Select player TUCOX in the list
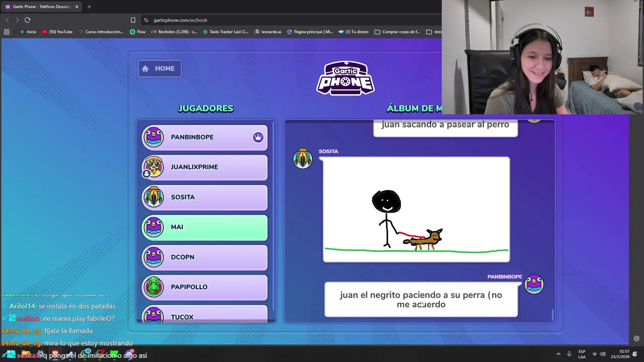This screenshot has width=644, height=362. (205, 313)
